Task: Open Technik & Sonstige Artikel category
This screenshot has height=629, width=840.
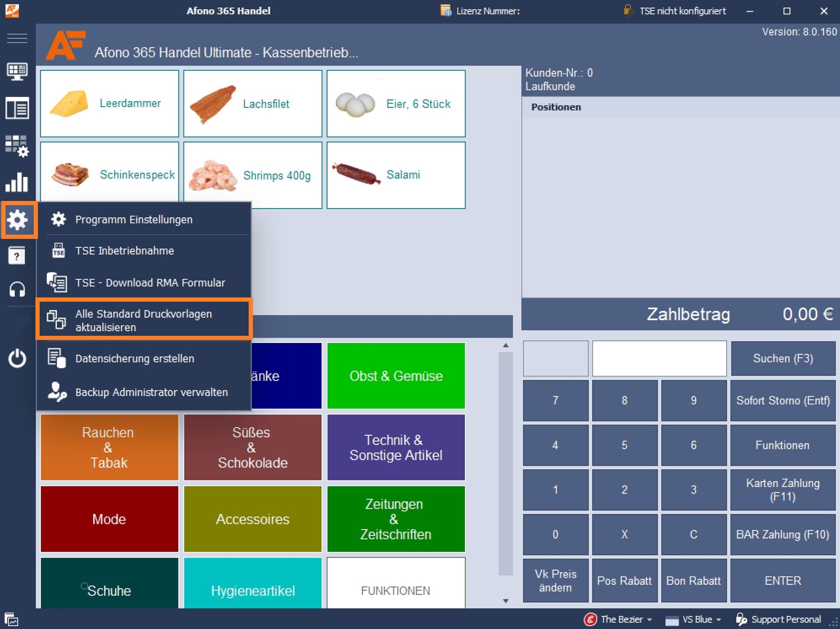Action: pyautogui.click(x=396, y=447)
